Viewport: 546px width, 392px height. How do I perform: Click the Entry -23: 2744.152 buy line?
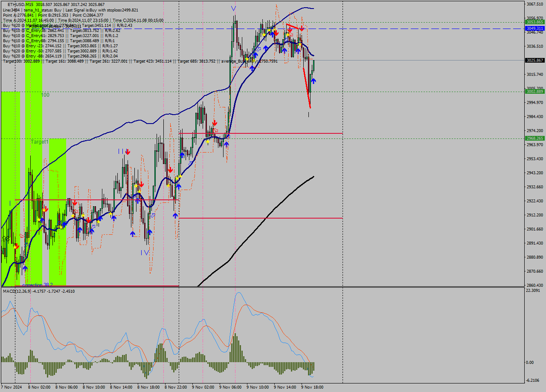coord(60,46)
